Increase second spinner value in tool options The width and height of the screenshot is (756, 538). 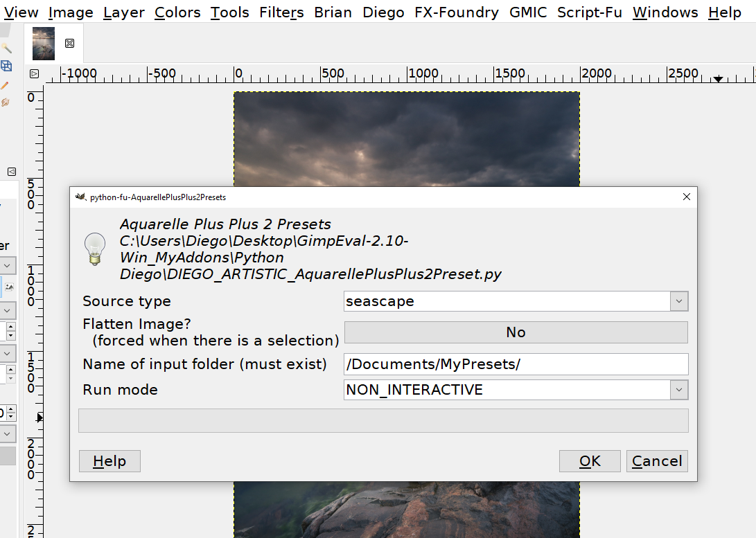tap(10, 370)
